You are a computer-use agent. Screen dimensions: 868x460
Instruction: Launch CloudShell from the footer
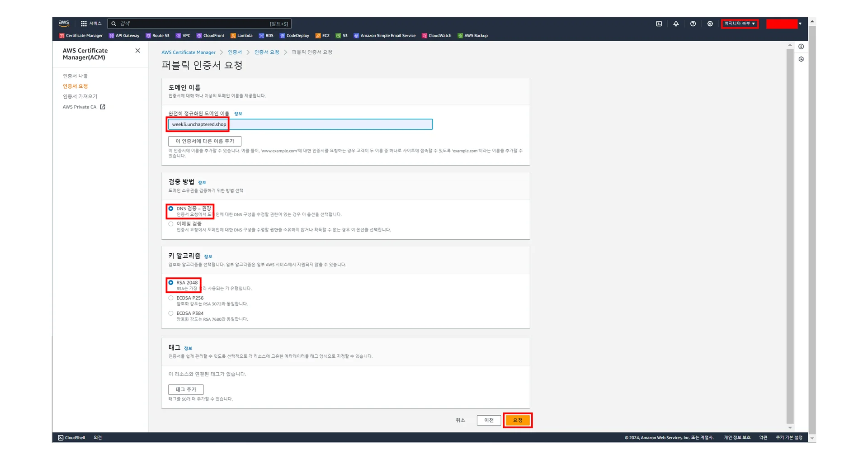(x=71, y=437)
